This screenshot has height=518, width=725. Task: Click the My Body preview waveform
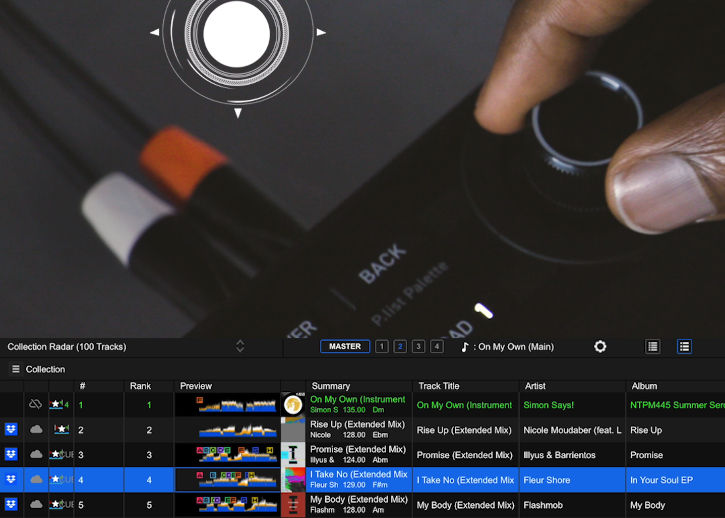[227, 505]
